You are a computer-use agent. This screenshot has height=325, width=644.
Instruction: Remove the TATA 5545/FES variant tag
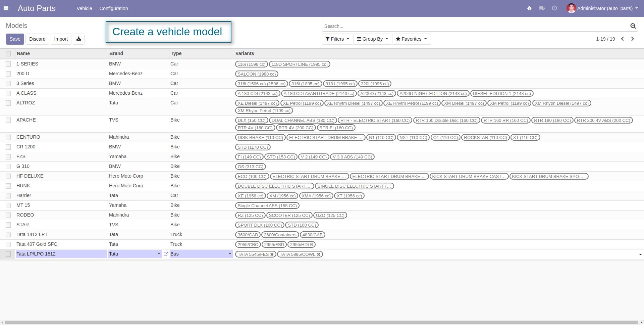pos(272,254)
